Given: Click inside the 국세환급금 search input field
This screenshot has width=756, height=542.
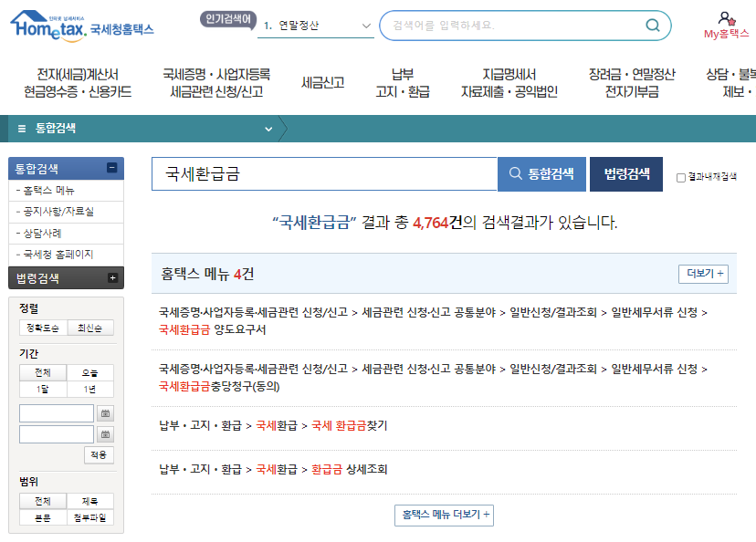Looking at the screenshot, I should click(320, 174).
